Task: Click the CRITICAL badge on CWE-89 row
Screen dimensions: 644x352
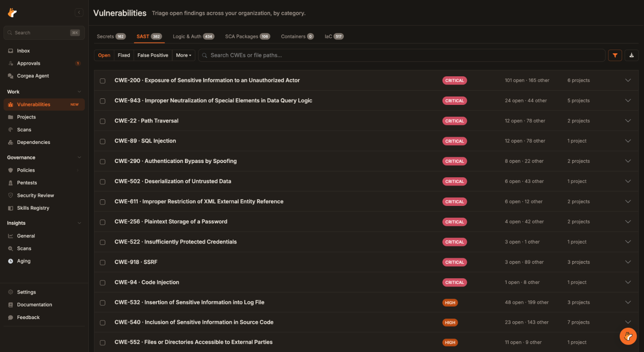Action: tap(455, 141)
